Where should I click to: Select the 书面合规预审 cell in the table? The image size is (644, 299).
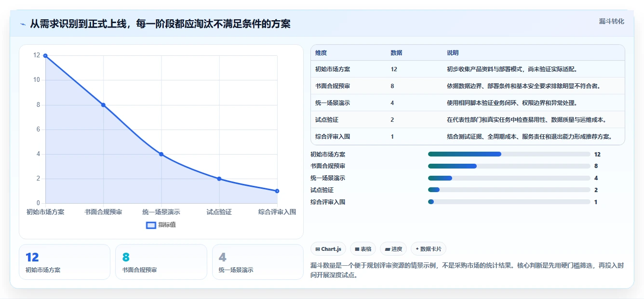(x=333, y=86)
